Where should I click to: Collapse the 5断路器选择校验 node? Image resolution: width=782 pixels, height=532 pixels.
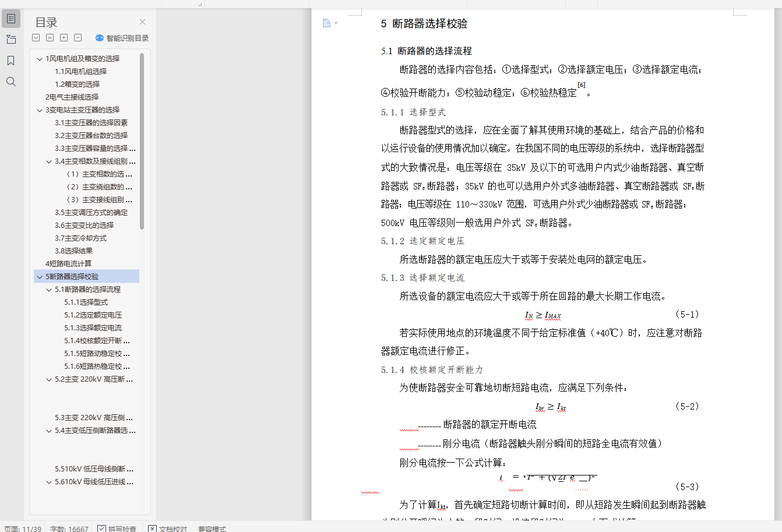(x=40, y=277)
